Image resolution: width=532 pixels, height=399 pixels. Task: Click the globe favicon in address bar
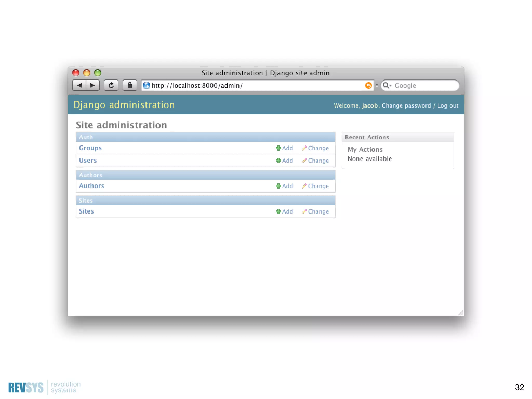[x=147, y=85]
